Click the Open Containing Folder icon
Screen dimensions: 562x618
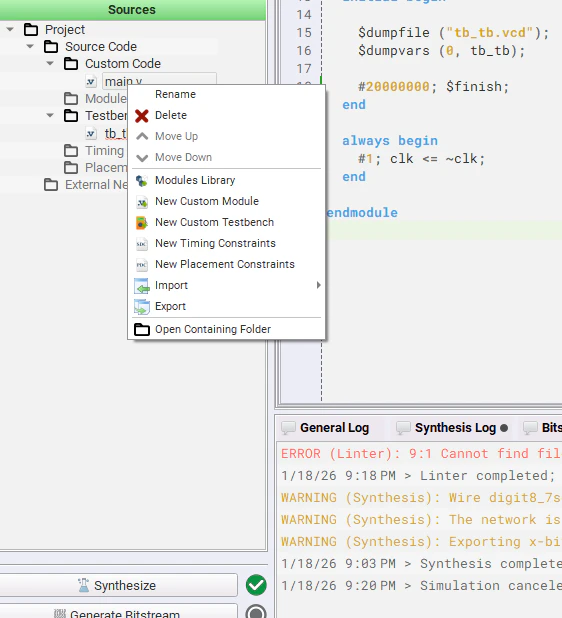coord(142,329)
